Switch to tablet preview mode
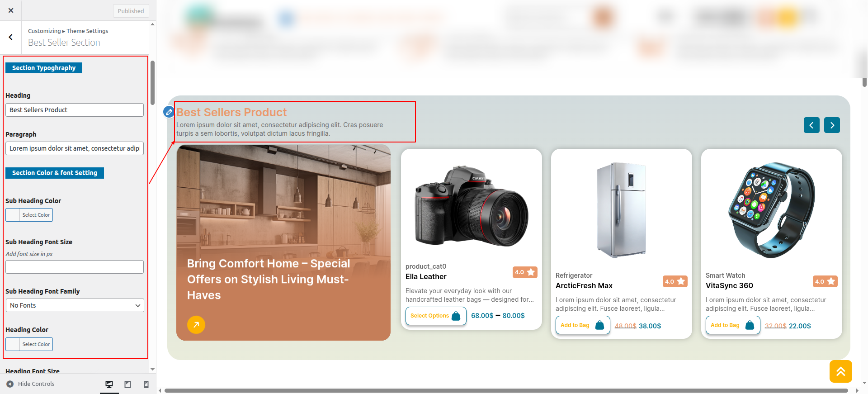Image resolution: width=868 pixels, height=394 pixels. tap(128, 384)
